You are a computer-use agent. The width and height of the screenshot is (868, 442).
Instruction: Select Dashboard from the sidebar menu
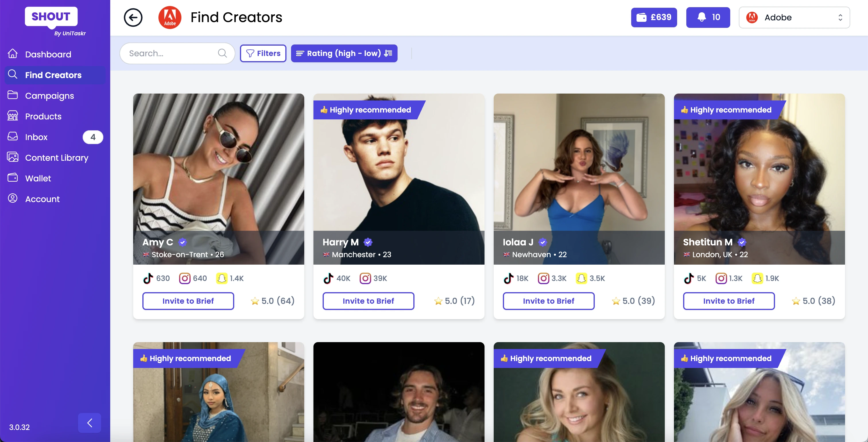point(48,54)
